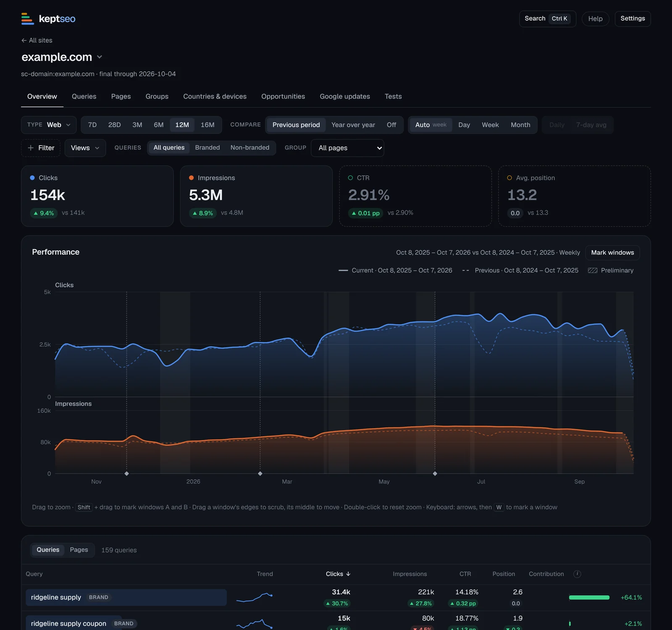This screenshot has width=672, height=630.
Task: Click the Mark windows button
Action: pos(612,252)
